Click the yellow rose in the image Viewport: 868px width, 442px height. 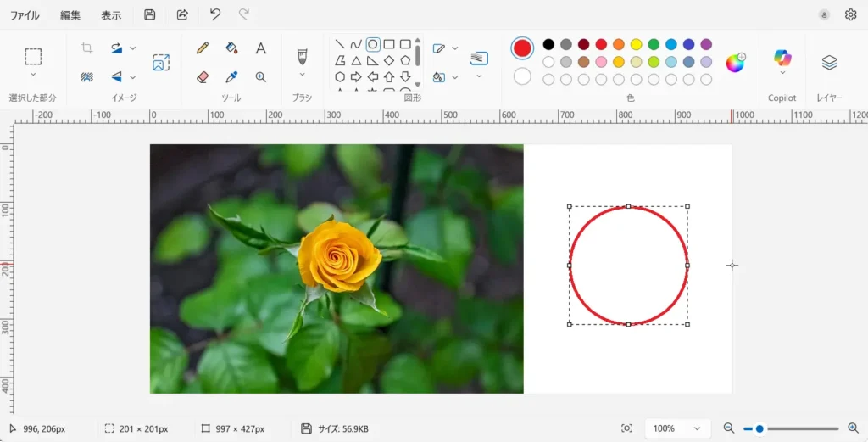(339, 256)
